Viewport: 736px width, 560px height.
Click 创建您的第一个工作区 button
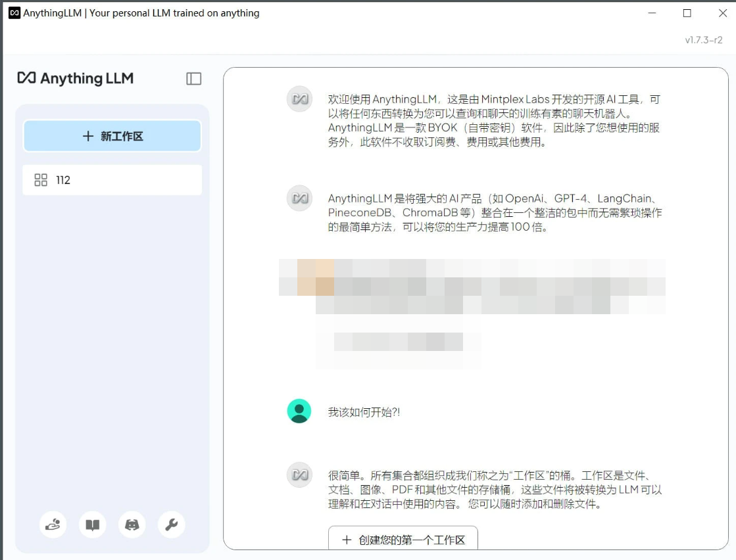[403, 540]
